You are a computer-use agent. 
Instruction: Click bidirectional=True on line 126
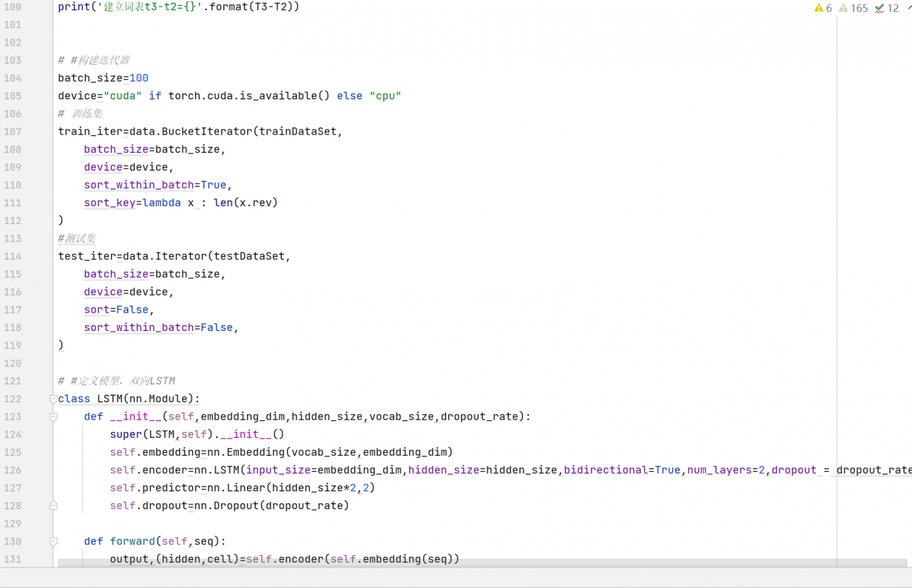(622, 470)
